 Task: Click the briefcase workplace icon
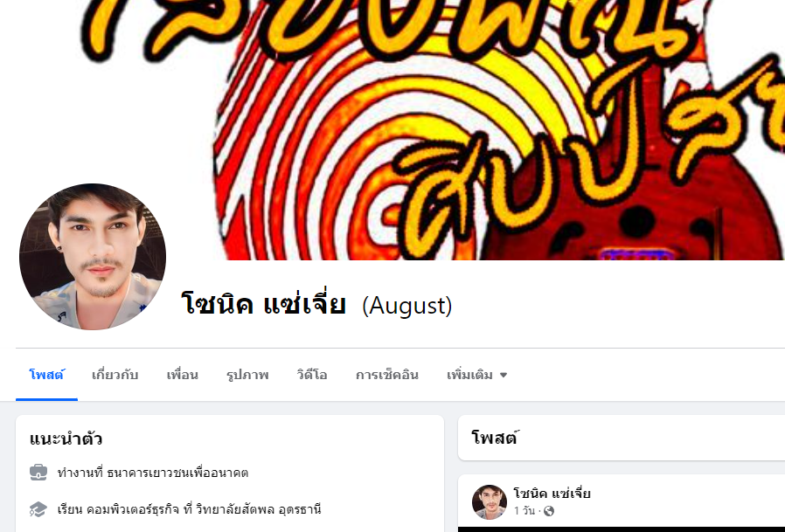(x=38, y=473)
